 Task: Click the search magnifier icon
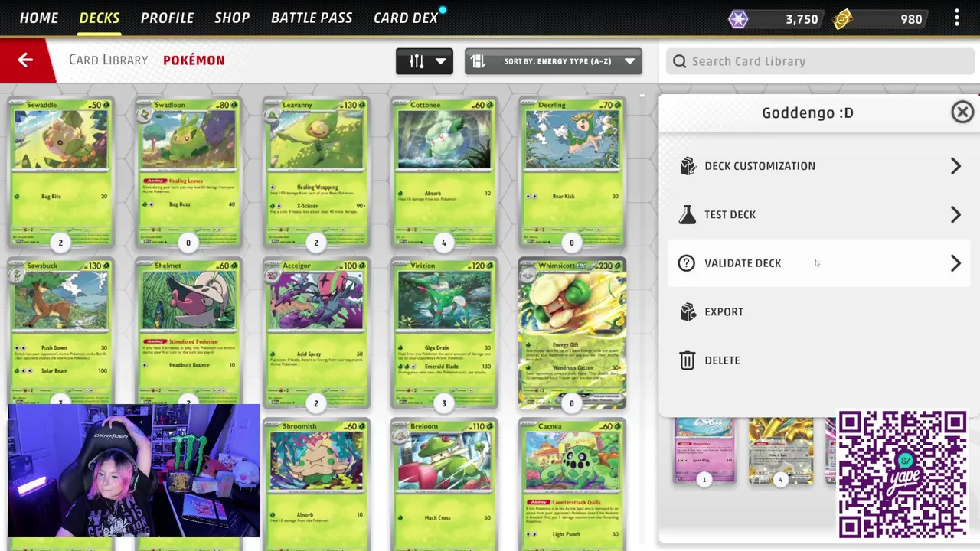point(679,61)
